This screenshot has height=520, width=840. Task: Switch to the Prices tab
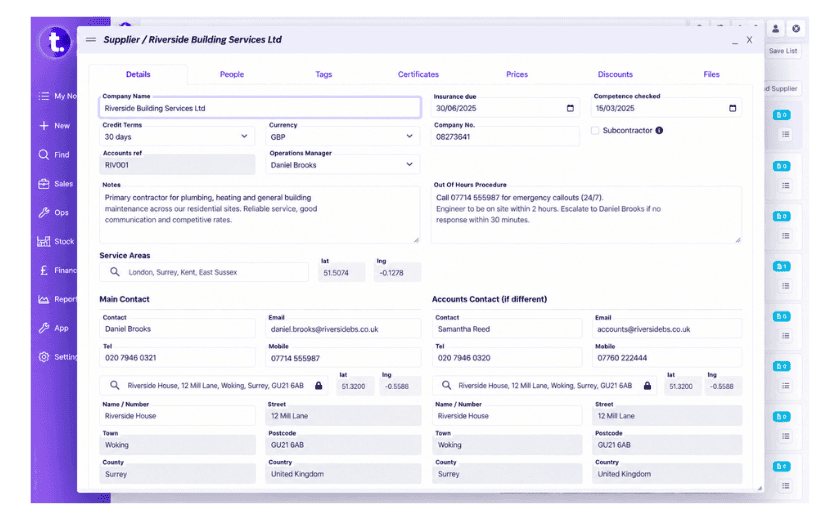pyautogui.click(x=517, y=74)
